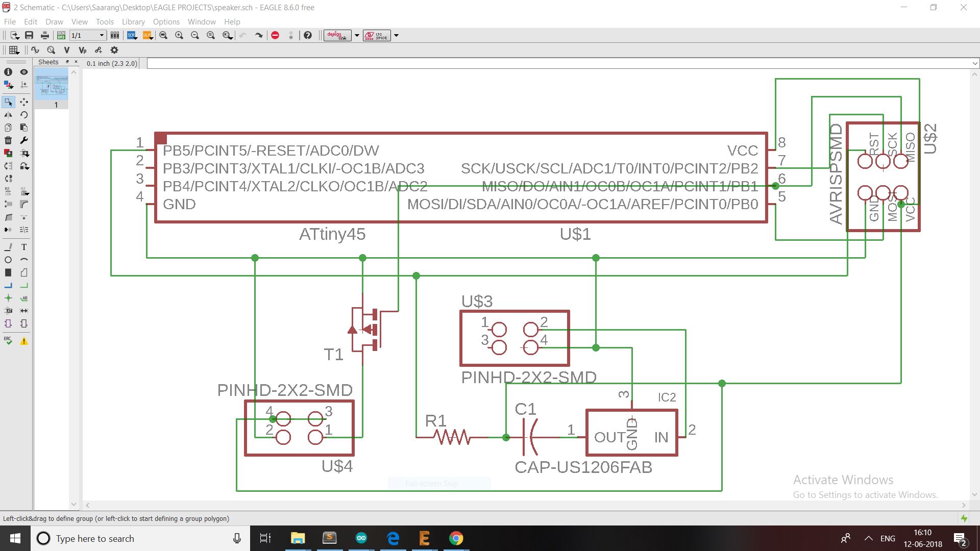The height and width of the screenshot is (551, 980).
Task: Open the File menu
Action: (9, 21)
